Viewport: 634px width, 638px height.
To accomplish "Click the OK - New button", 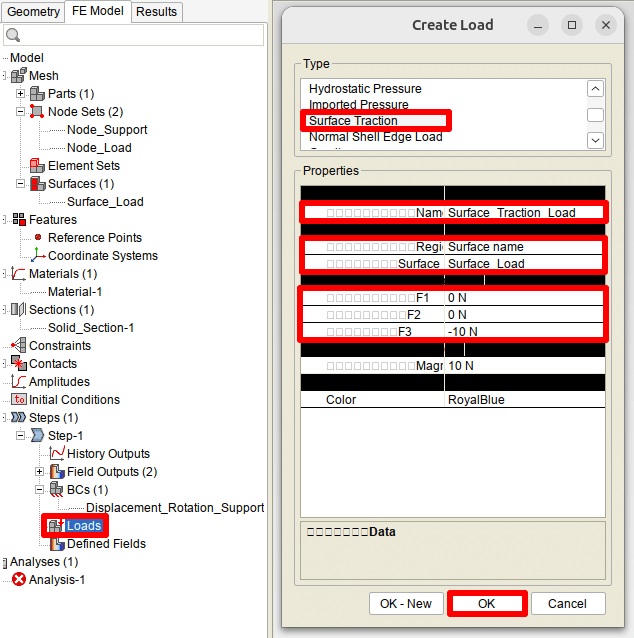I will click(406, 603).
